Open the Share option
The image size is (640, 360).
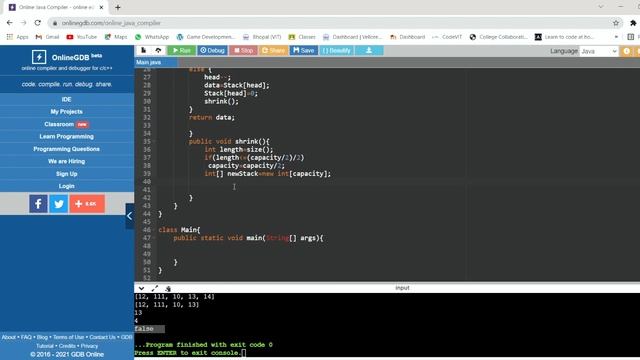pos(273,50)
